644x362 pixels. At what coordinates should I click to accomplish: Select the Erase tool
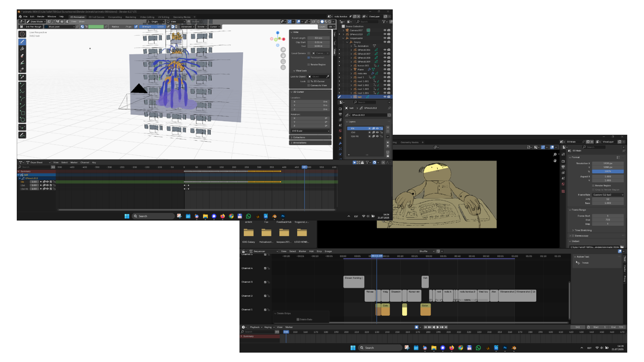click(x=22, y=56)
